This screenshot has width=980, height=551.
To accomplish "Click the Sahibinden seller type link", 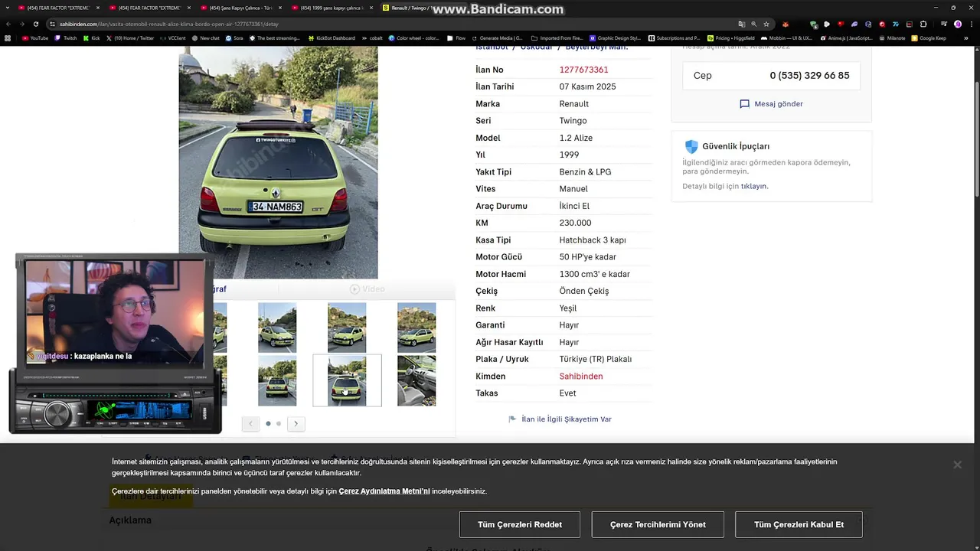I will pyautogui.click(x=581, y=377).
